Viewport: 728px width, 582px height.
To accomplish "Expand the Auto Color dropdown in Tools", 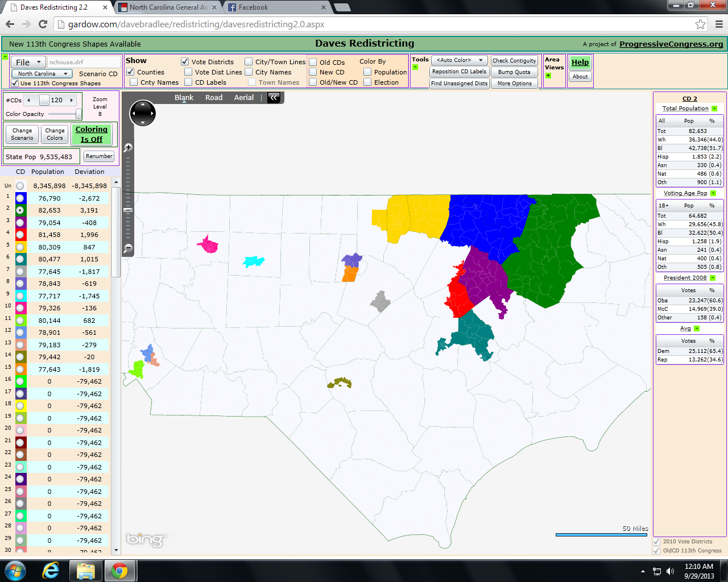I will (x=459, y=60).
